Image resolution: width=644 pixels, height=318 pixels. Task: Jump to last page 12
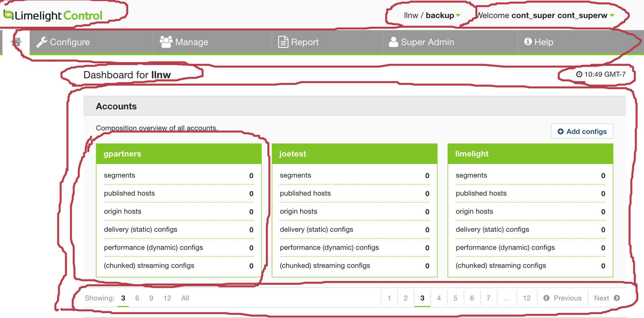526,298
